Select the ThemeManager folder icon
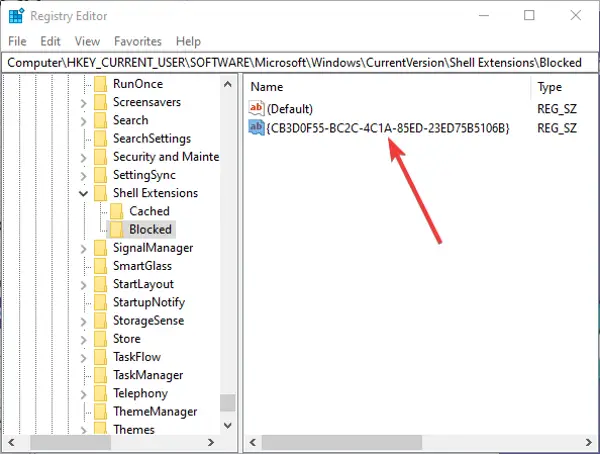Screen dimensions: 600x454 coord(101,411)
